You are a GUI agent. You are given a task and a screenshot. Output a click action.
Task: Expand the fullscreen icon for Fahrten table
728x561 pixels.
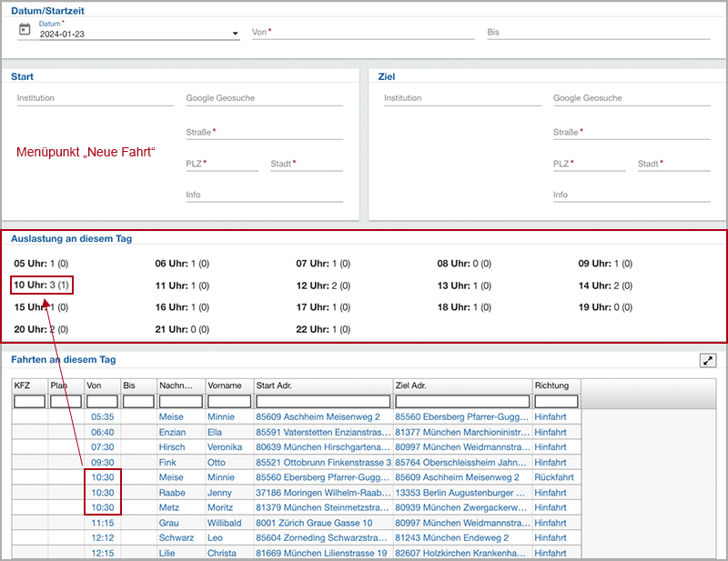[x=708, y=360]
